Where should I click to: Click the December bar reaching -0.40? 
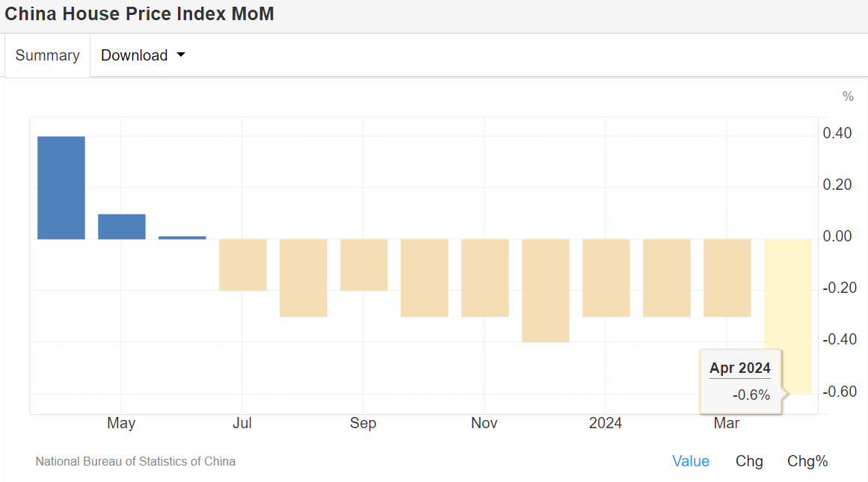click(x=546, y=291)
